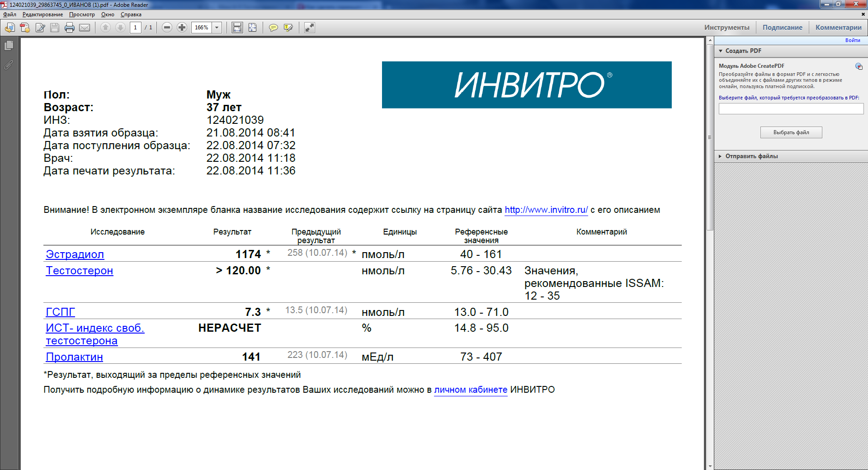The image size is (868, 470).
Task: Open the Справка menu
Action: [x=131, y=14]
